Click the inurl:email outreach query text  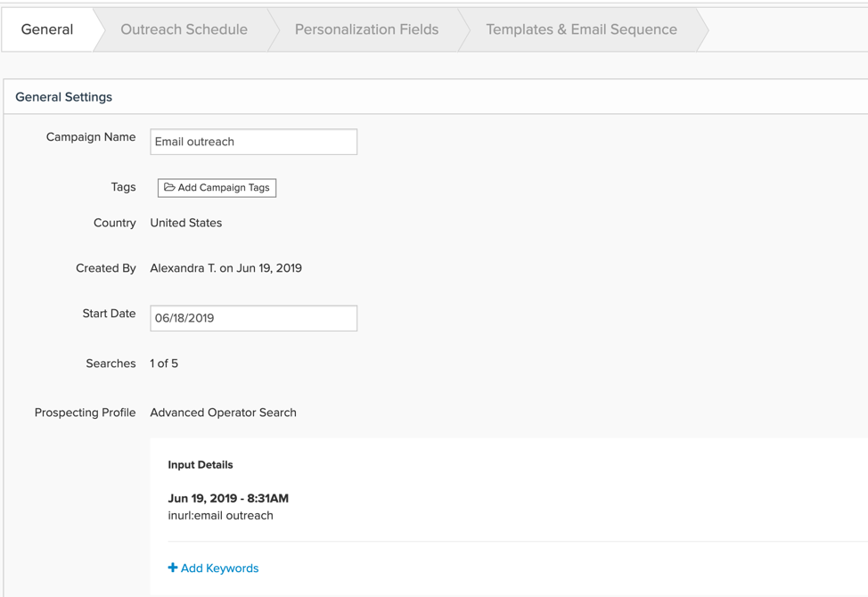pos(220,516)
